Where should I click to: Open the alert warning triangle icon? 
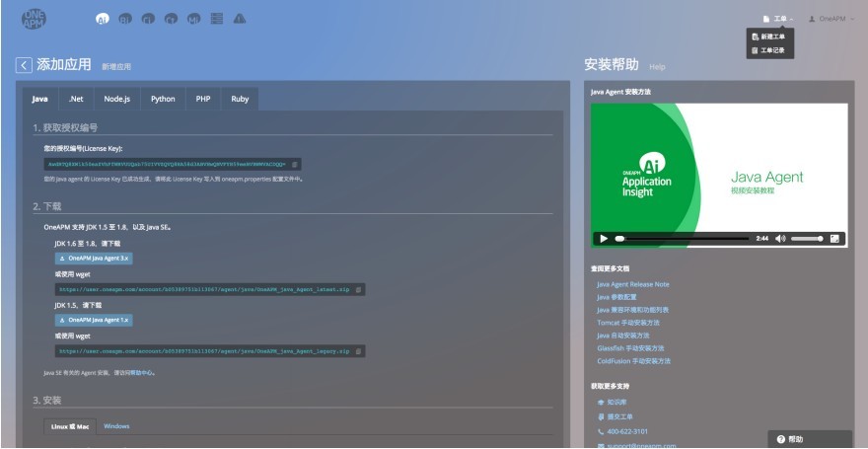pos(239,19)
